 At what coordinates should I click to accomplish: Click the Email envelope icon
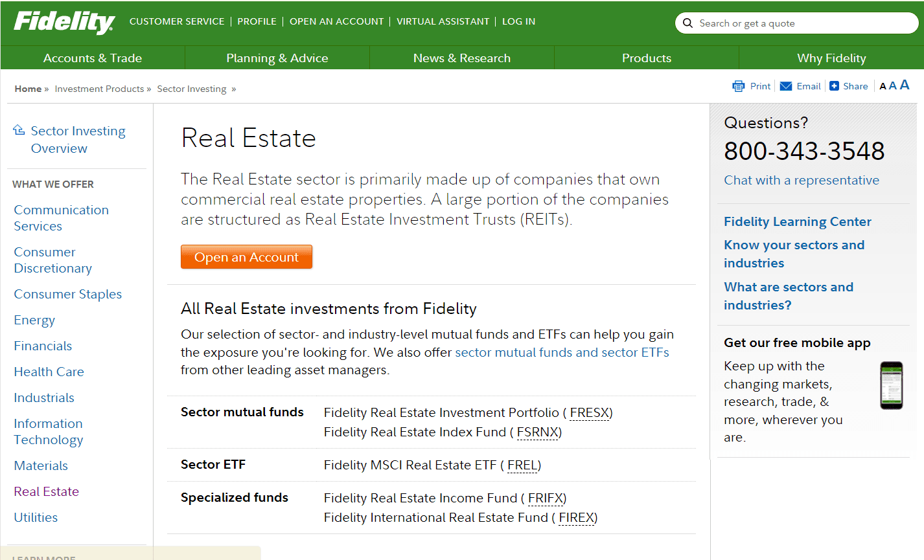pos(786,86)
